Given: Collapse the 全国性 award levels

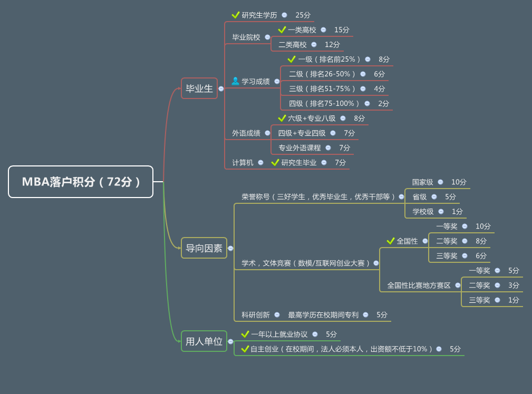Looking at the screenshot, I should point(425,241).
